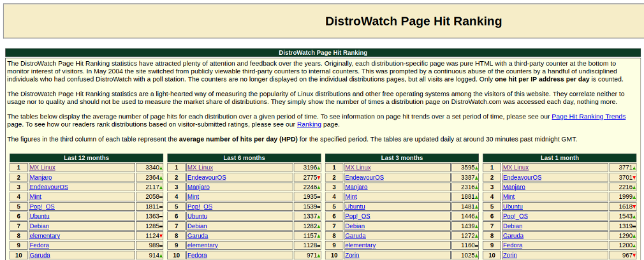The width and height of the screenshot is (644, 260).
Task: Click the 1200 hits value for Fedora
Action: coord(626,245)
